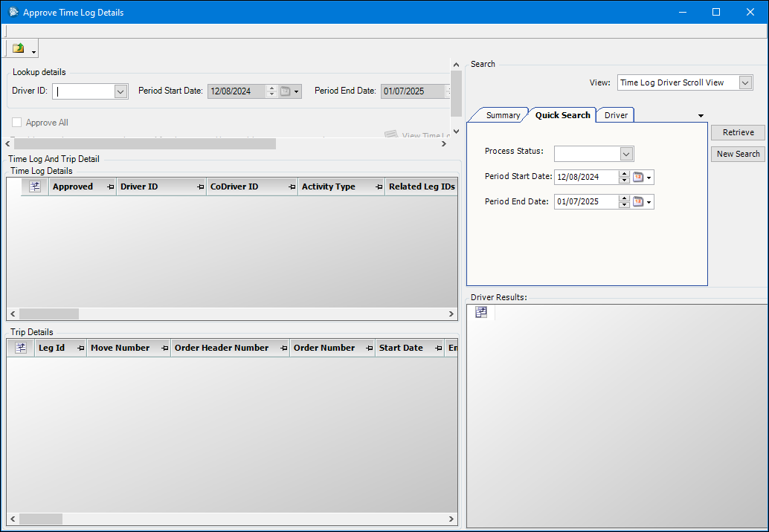The image size is (769, 532).
Task: Increment search Period Start Date spinner up
Action: (x=624, y=174)
